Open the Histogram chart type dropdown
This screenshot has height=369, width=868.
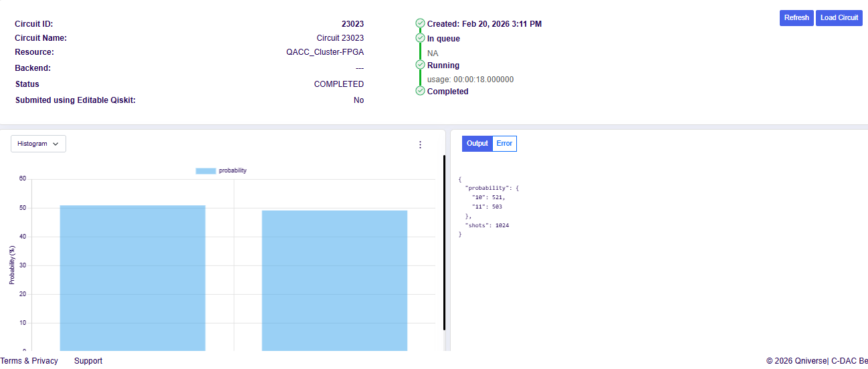(38, 144)
